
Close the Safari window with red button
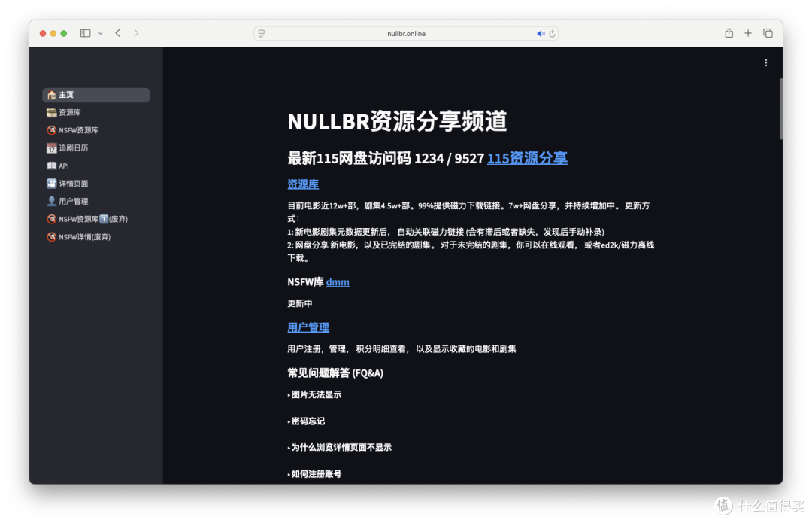pyautogui.click(x=43, y=33)
